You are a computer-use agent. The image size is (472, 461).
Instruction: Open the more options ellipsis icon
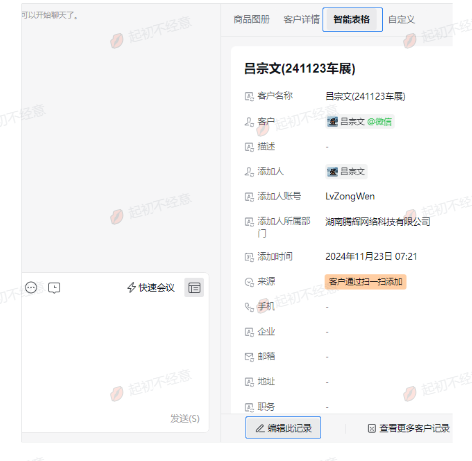pyautogui.click(x=31, y=287)
